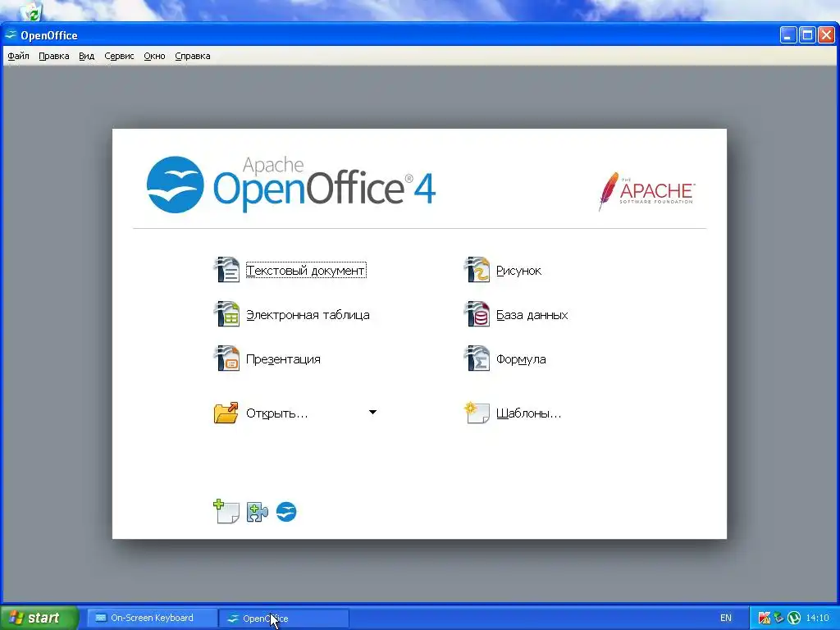This screenshot has width=840, height=630.
Task: Click the Recycle Bin desktop icon
Action: coord(32,11)
